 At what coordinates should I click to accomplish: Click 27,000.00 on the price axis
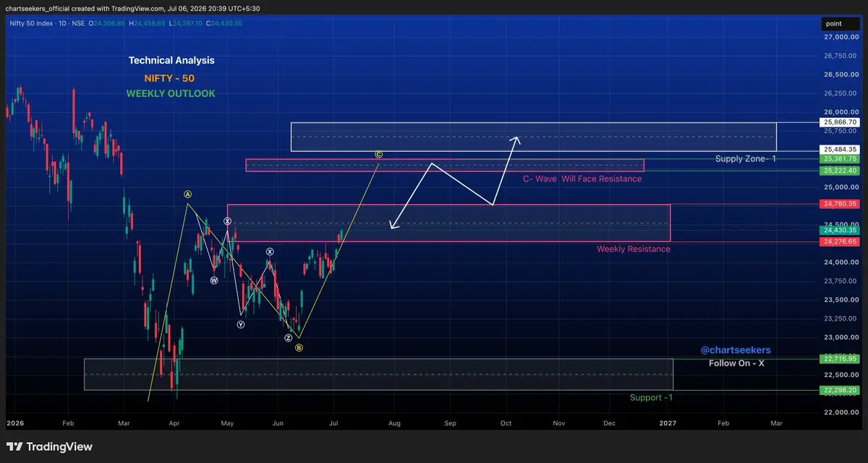tap(840, 37)
